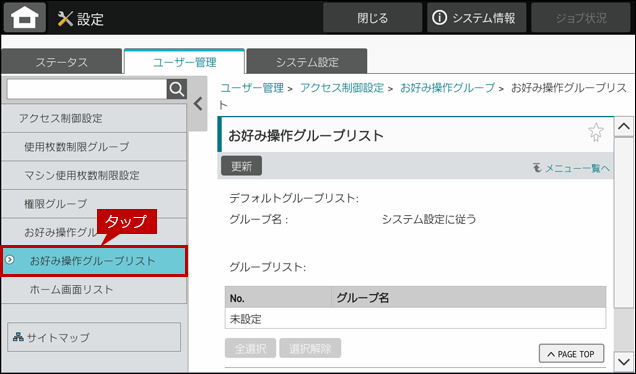Image resolution: width=636 pixels, height=374 pixels.
Task: Click the magnifier search icon
Action: [177, 89]
